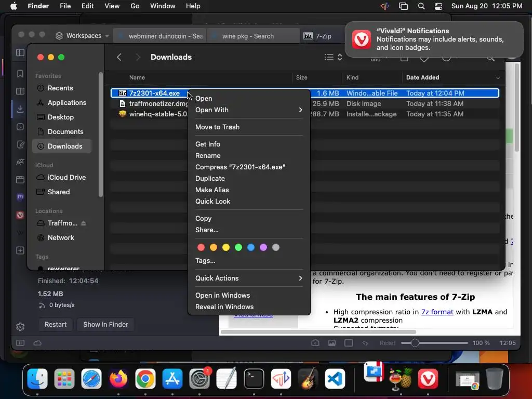532x399 pixels.
Task: Open iCloud Drive in Finder sidebar
Action: [62, 178]
